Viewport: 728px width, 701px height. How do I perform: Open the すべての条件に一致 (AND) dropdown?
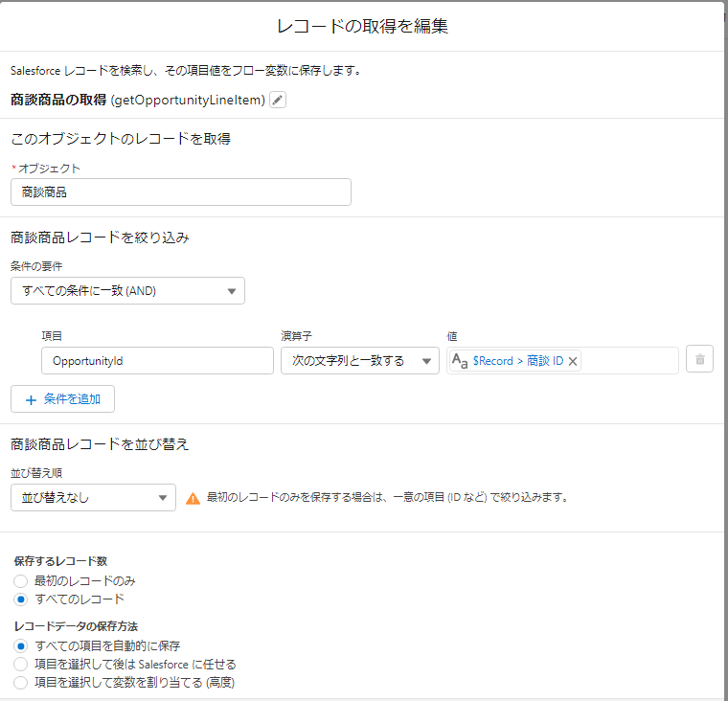tap(127, 291)
